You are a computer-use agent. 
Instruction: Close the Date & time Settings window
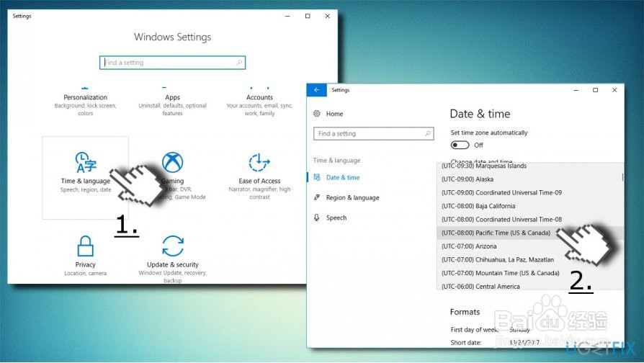[x=614, y=90]
